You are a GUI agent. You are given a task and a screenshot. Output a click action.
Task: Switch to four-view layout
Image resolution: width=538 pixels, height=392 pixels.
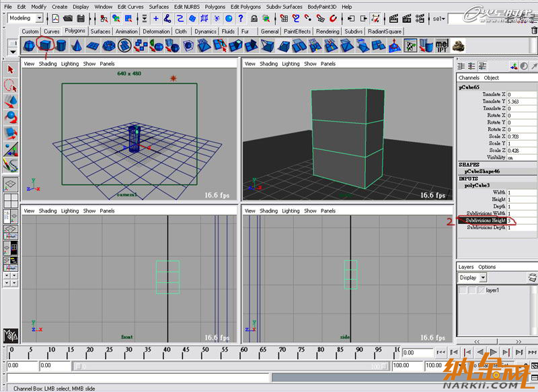click(x=11, y=201)
